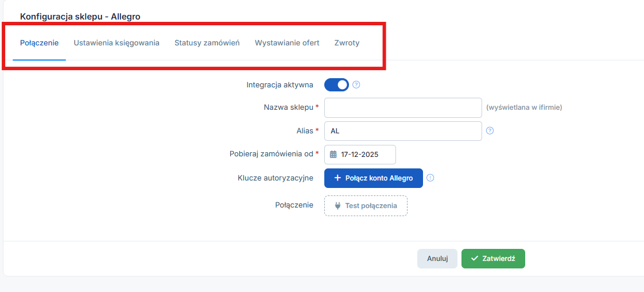Select the Połączenie tab
The image size is (644, 292).
[39, 43]
